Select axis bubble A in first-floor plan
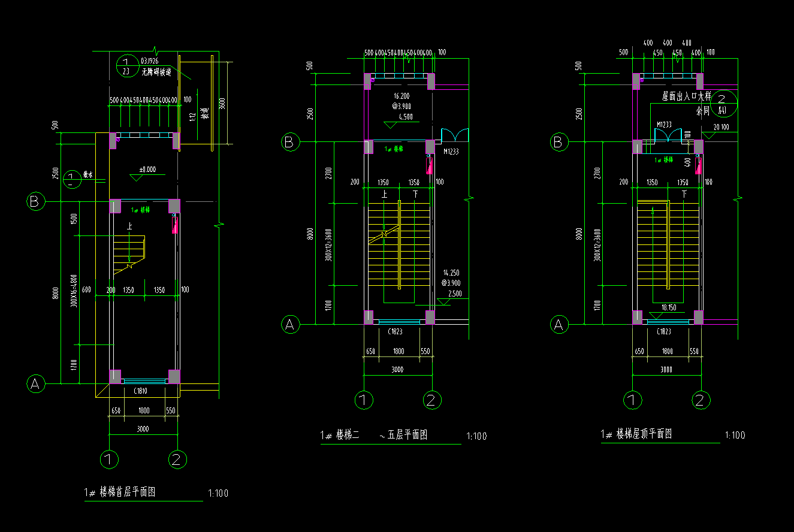The width and height of the screenshot is (794, 532). (35, 383)
